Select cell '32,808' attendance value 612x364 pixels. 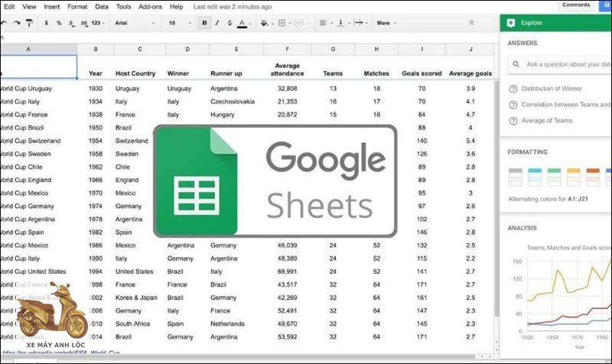point(288,89)
